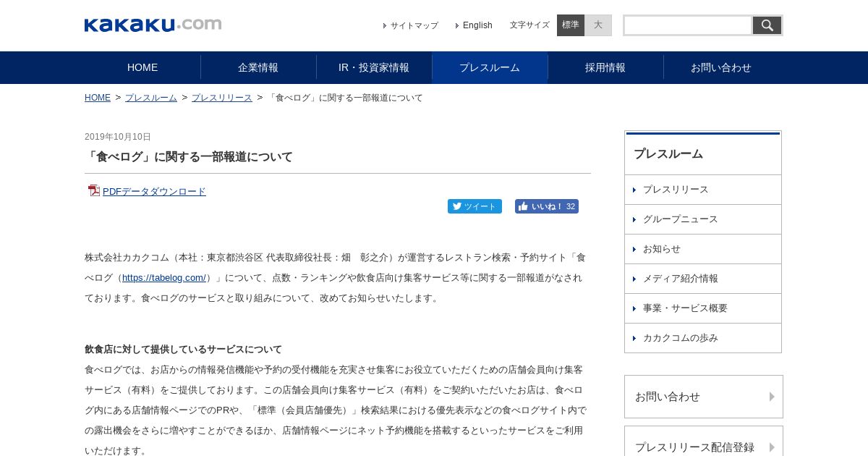The width and height of the screenshot is (868, 456).
Task: Click the arrow icon beside English
Action: coord(457,25)
